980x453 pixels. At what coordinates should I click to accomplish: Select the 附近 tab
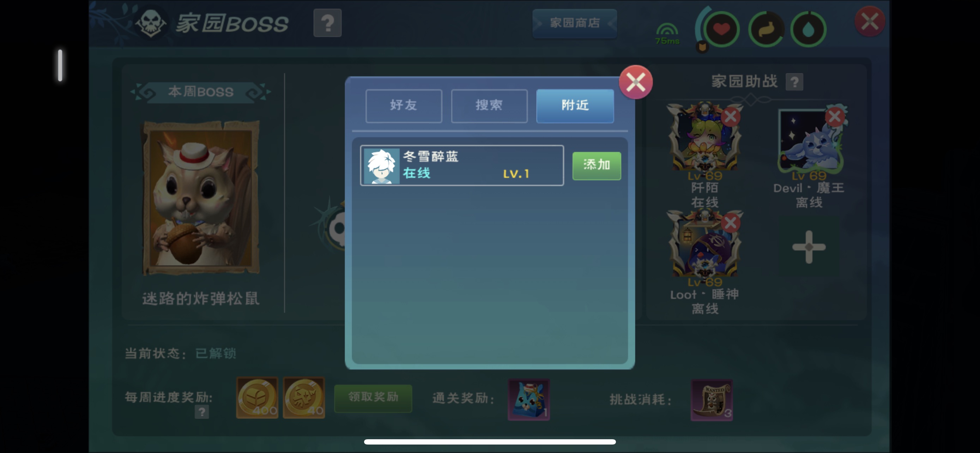pos(575,106)
